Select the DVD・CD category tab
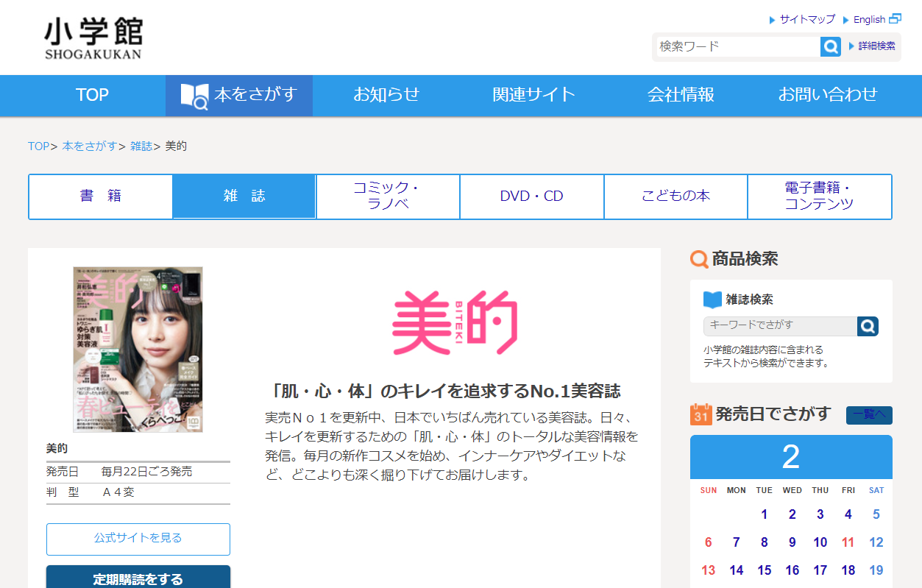The height and width of the screenshot is (588, 922). [532, 196]
